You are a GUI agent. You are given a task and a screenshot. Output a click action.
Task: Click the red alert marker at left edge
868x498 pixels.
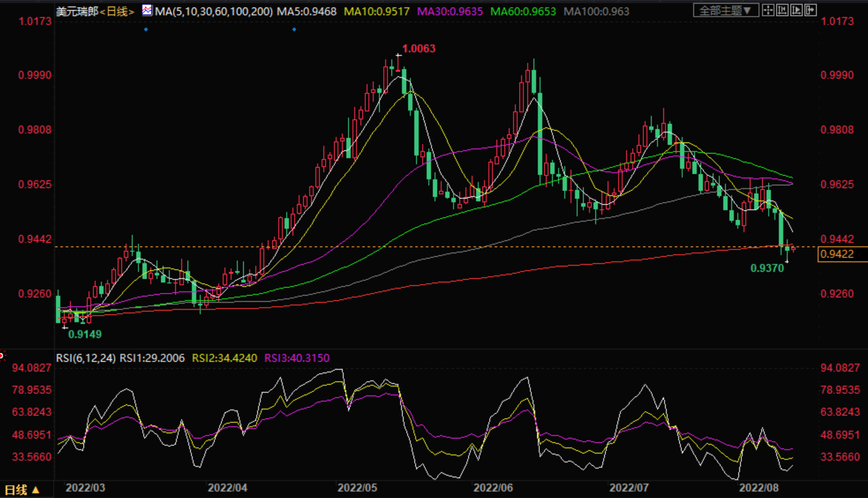(2, 355)
